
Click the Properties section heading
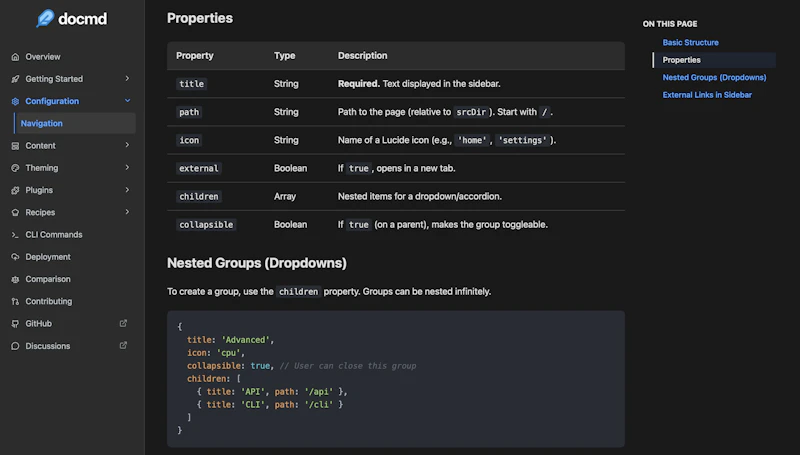point(199,18)
